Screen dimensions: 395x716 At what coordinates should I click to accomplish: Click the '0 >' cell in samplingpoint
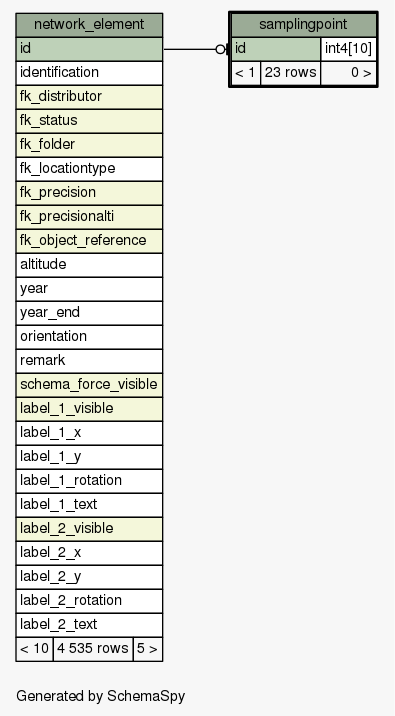click(348, 73)
